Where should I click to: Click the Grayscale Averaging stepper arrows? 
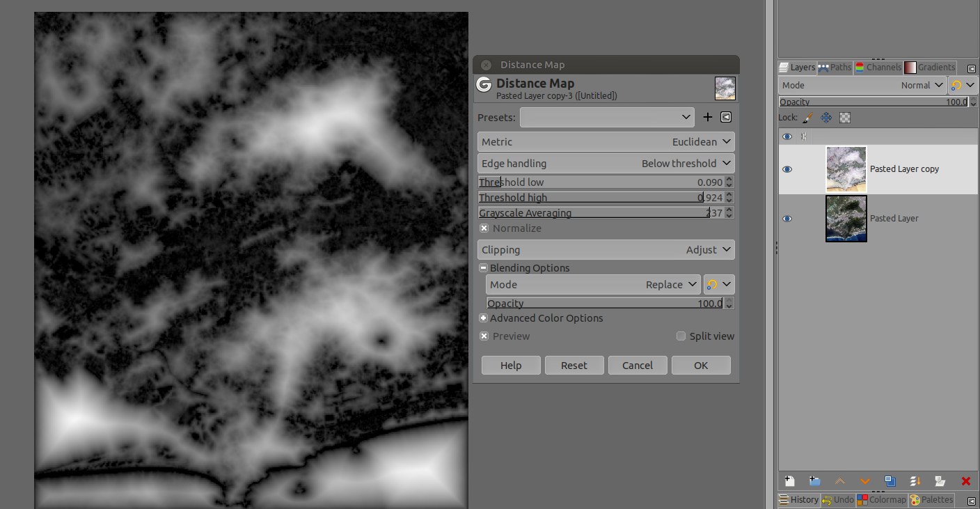pyautogui.click(x=729, y=213)
